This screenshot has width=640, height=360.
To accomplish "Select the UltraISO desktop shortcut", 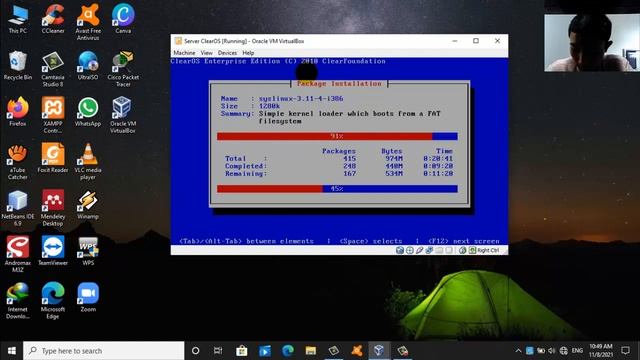I will click(x=88, y=65).
